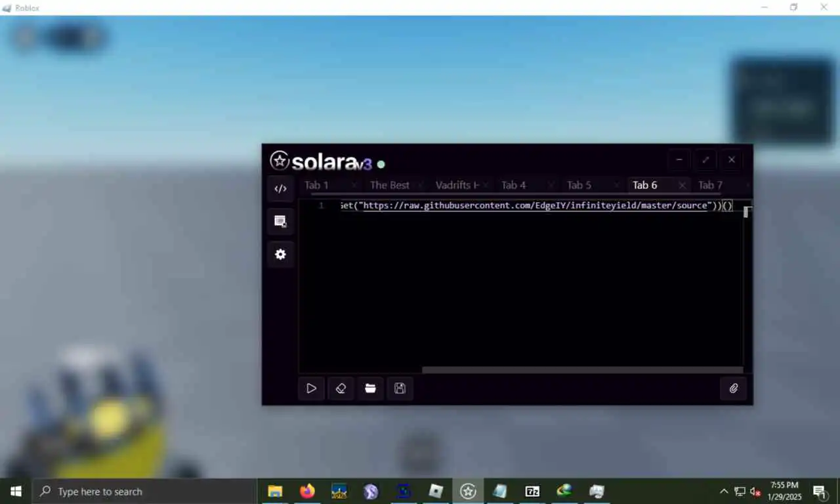This screenshot has width=840, height=504.
Task: Click the Solara star logo
Action: tap(280, 161)
